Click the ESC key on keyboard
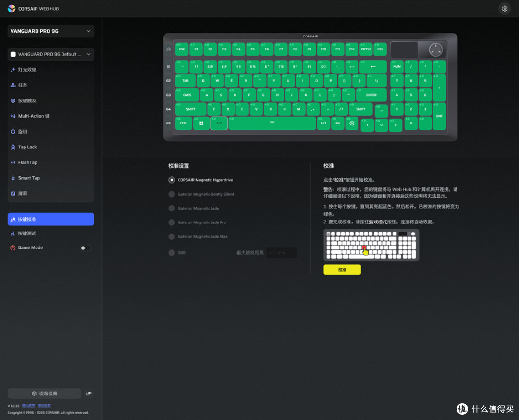This screenshot has width=519, height=420. 182,49
